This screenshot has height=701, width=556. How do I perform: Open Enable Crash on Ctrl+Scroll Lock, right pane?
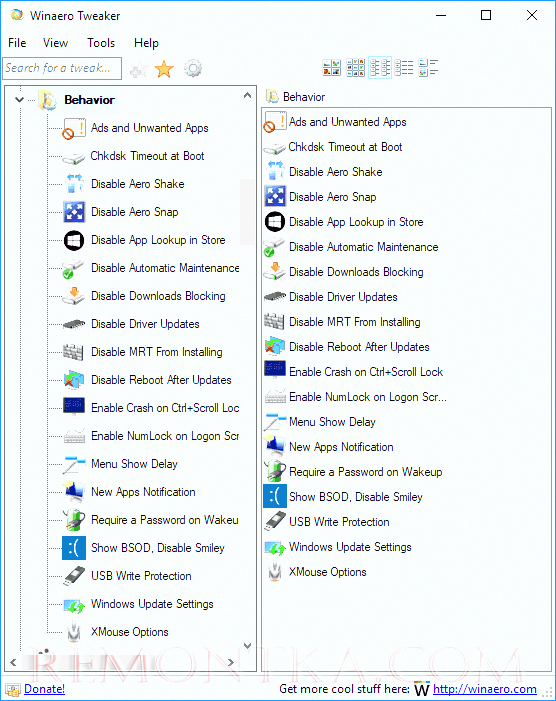(366, 372)
